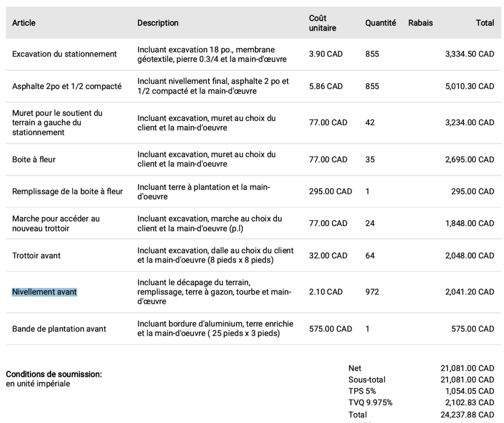Click the Excavation du stationnement article
Screen dimensions: 504x423
coord(64,54)
